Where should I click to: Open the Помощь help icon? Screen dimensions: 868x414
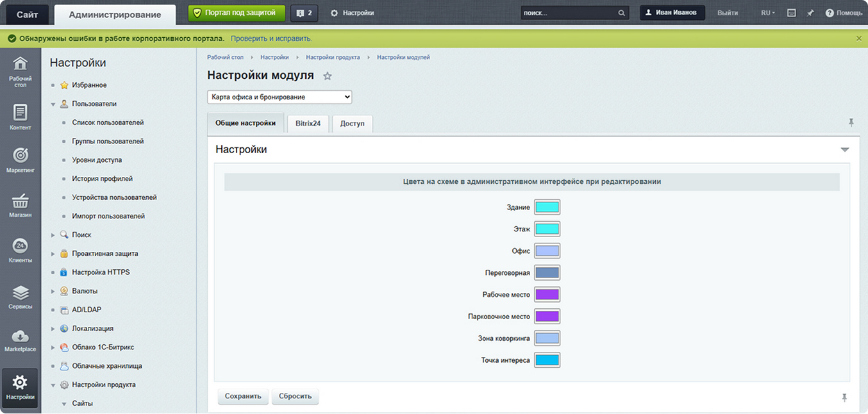pos(844,13)
